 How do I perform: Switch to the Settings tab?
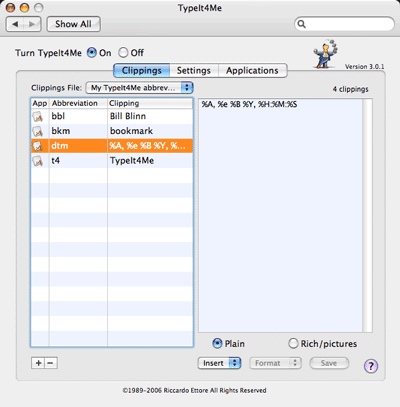tap(194, 71)
